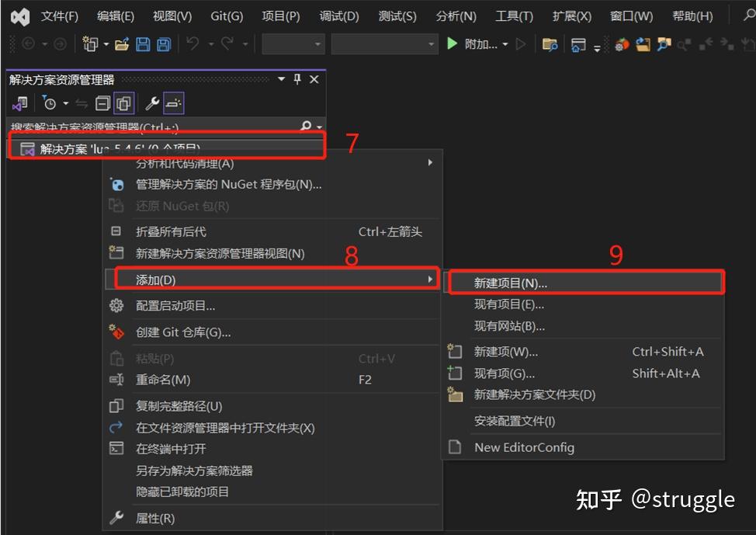Open Solution Explorer options chevron menu
The height and width of the screenshot is (535, 756).
point(283,78)
